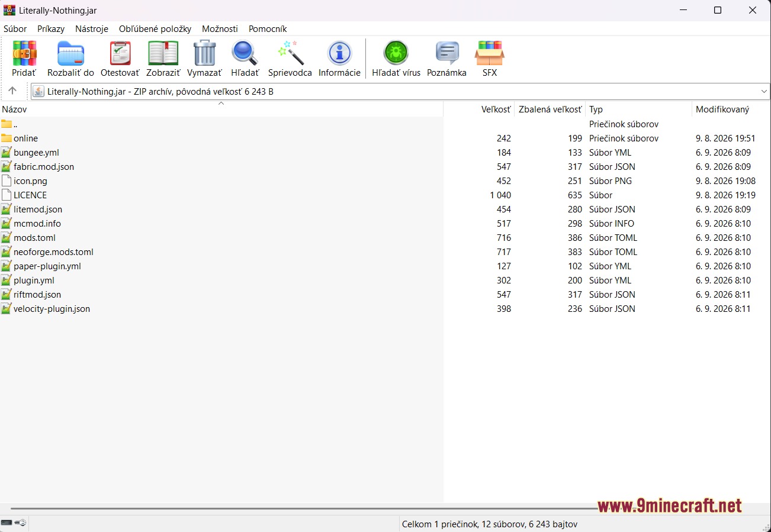Screen dimensions: 771x532
Task: Open the Obľúbené položky menu
Action: 155,28
